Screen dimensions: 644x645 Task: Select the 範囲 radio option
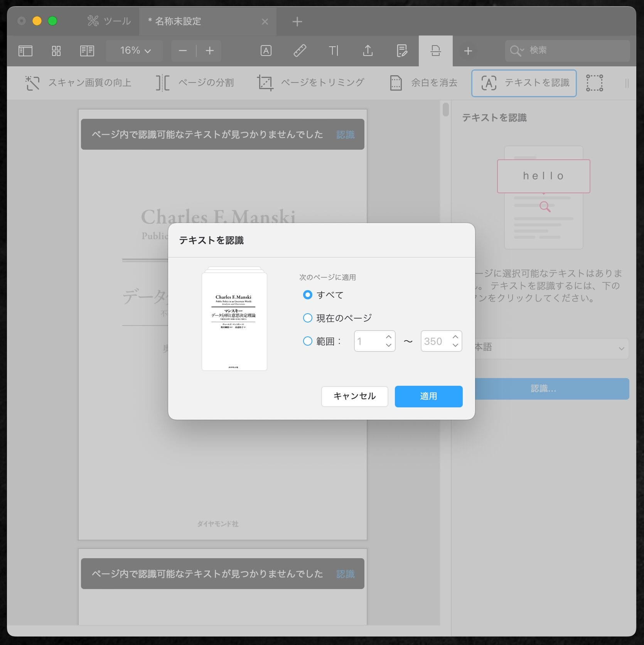pyautogui.click(x=307, y=341)
